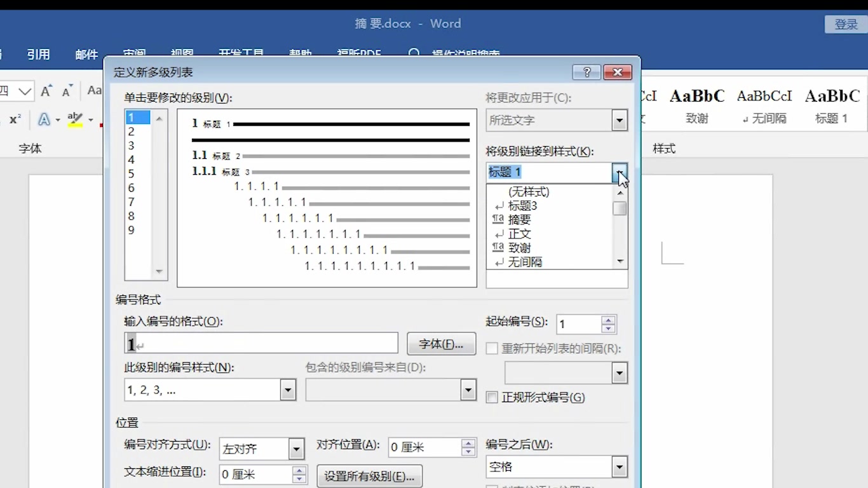Click the 对齐位置 0 厘米 field
The width and height of the screenshot is (868, 488).
424,447
